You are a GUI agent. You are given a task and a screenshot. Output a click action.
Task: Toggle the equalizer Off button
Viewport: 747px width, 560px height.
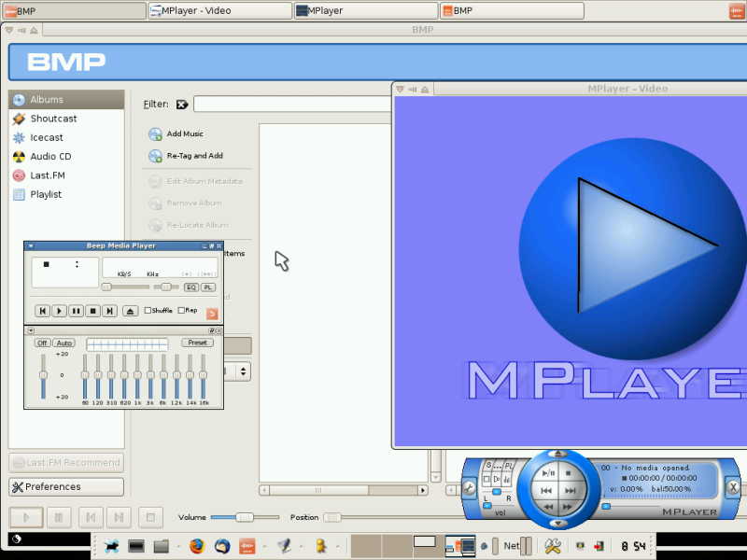(42, 343)
